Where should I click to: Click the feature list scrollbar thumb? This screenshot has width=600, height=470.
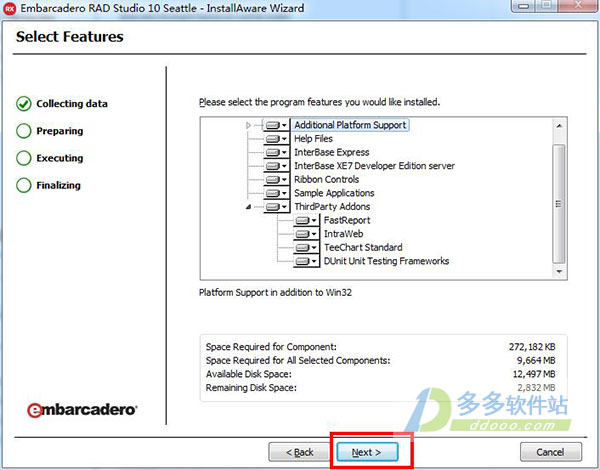click(559, 204)
